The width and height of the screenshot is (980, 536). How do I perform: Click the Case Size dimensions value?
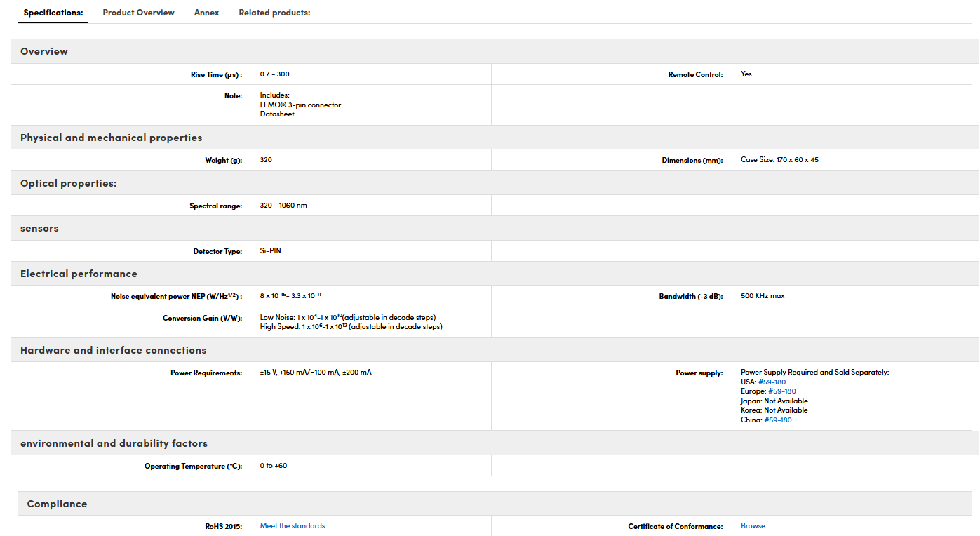pyautogui.click(x=779, y=160)
